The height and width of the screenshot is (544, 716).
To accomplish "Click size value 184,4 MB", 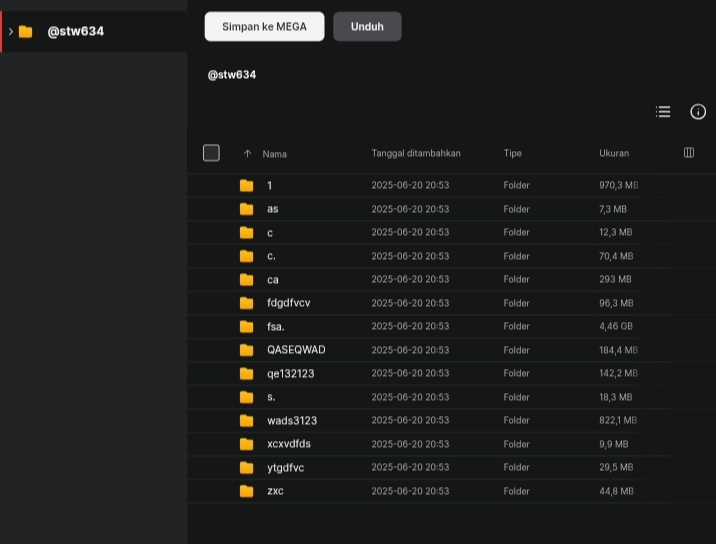I will pos(618,350).
